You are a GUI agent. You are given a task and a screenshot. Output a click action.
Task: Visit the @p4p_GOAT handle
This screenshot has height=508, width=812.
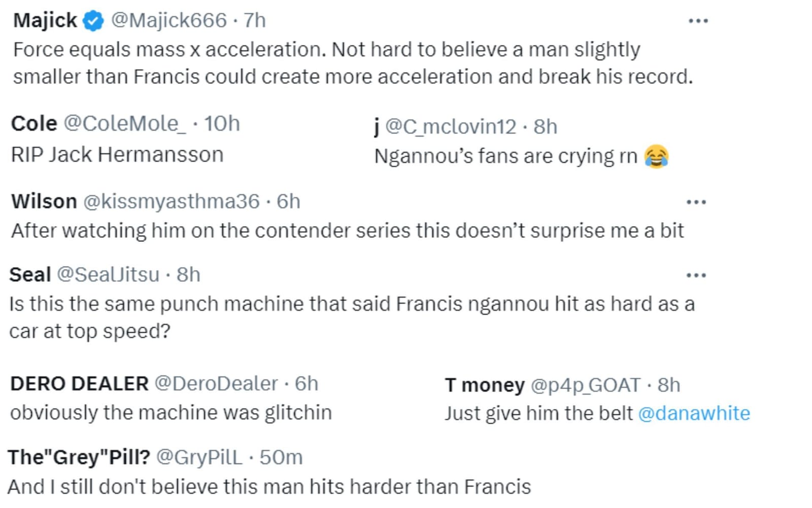(x=586, y=386)
